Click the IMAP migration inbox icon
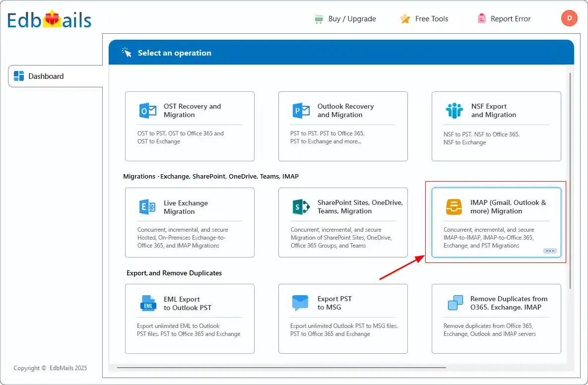Screen dimensions: 588x385 tap(454, 207)
